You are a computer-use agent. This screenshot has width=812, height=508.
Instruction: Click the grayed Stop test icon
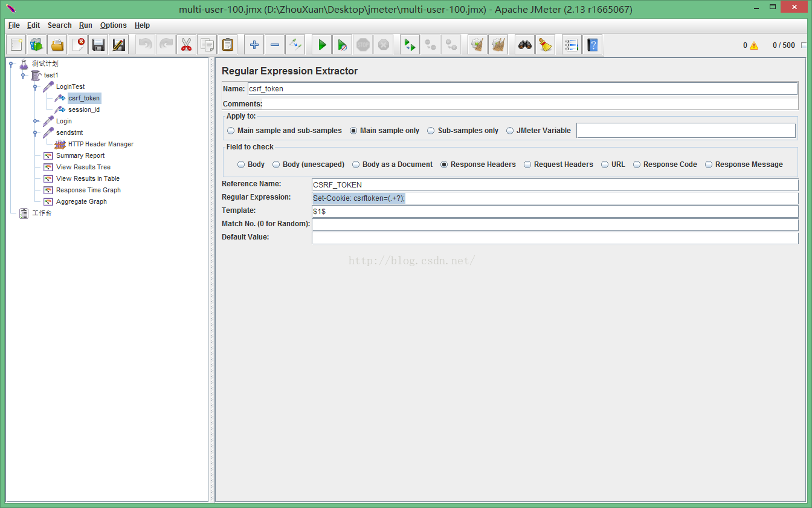pos(363,45)
